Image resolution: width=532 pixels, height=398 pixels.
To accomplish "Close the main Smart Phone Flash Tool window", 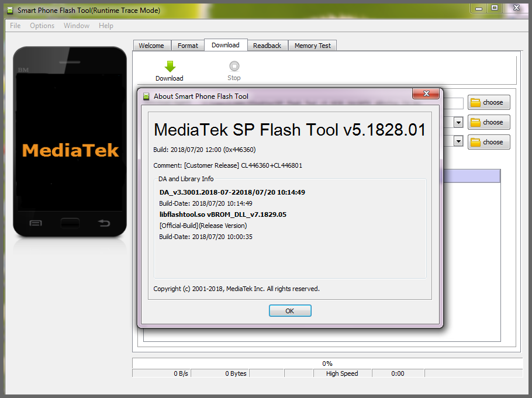I will [x=516, y=8].
